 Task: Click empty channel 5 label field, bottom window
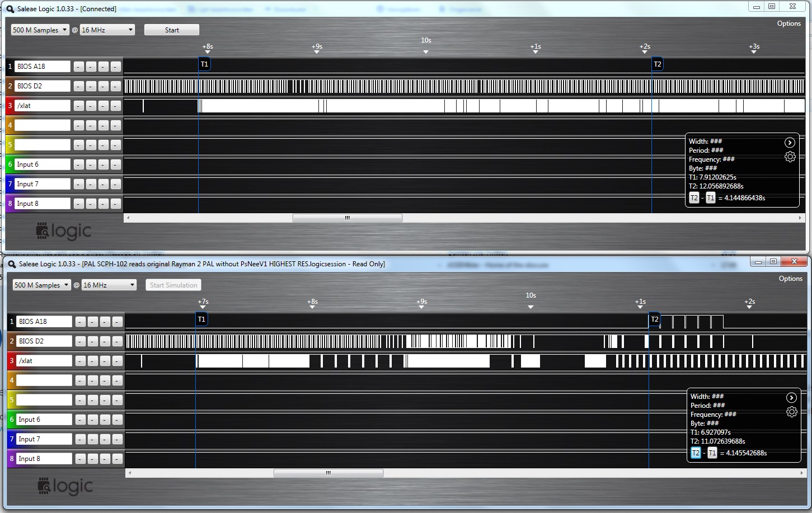click(x=44, y=400)
